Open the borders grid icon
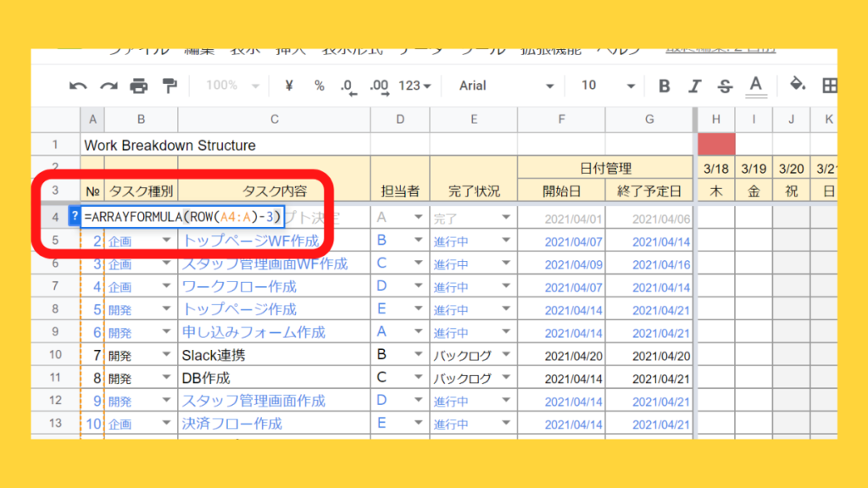This screenshot has height=488, width=868. pyautogui.click(x=829, y=86)
